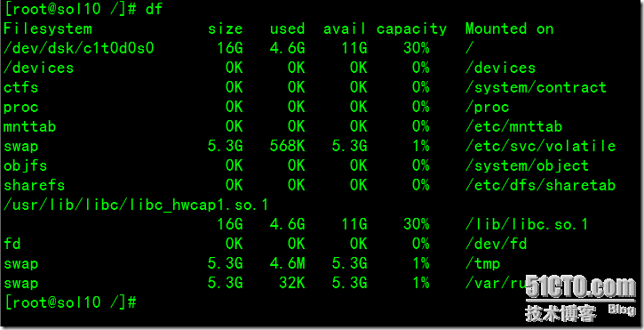Click the /system/contract mount point
Image resolution: width=644 pixels, height=330 pixels.
click(536, 87)
